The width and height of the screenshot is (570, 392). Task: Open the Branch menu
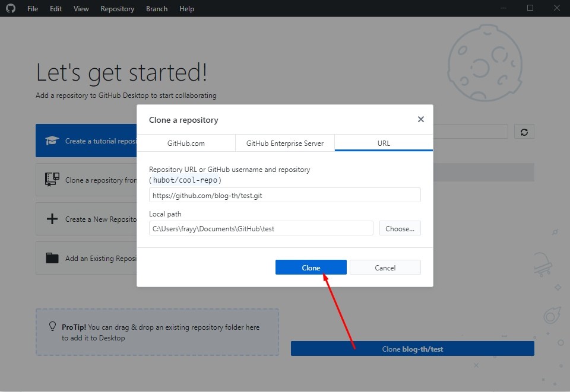pos(157,9)
